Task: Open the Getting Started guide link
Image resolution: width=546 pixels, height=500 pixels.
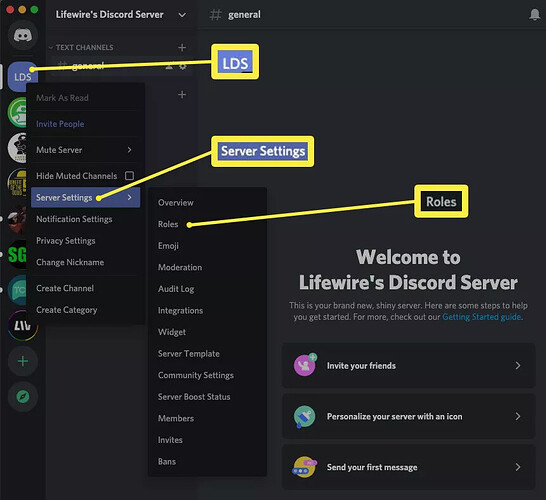Action: click(x=482, y=317)
